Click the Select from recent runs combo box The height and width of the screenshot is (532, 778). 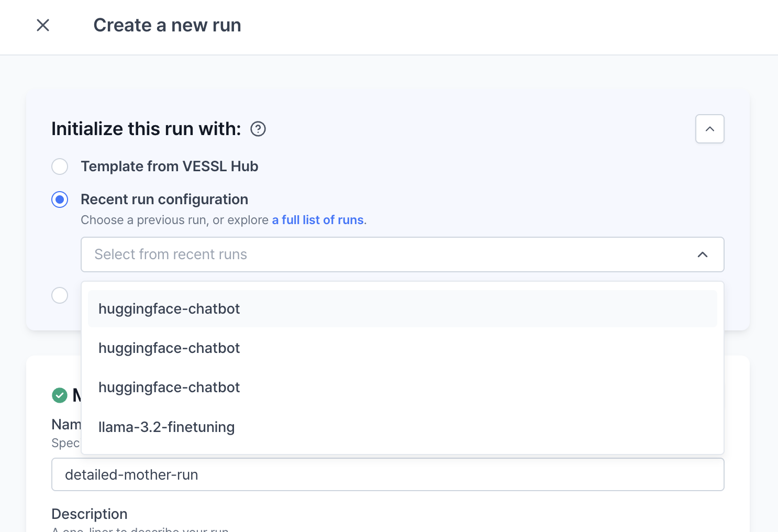pyautogui.click(x=402, y=254)
